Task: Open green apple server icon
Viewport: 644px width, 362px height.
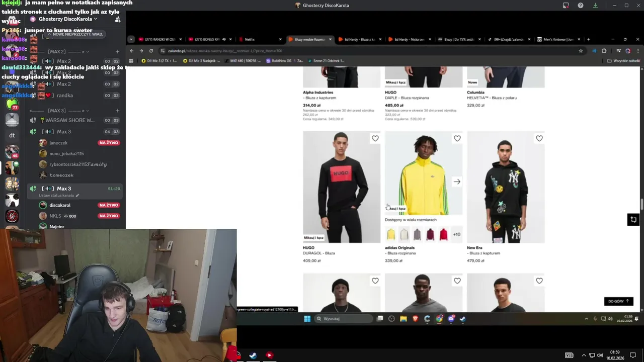Action: coord(12,104)
